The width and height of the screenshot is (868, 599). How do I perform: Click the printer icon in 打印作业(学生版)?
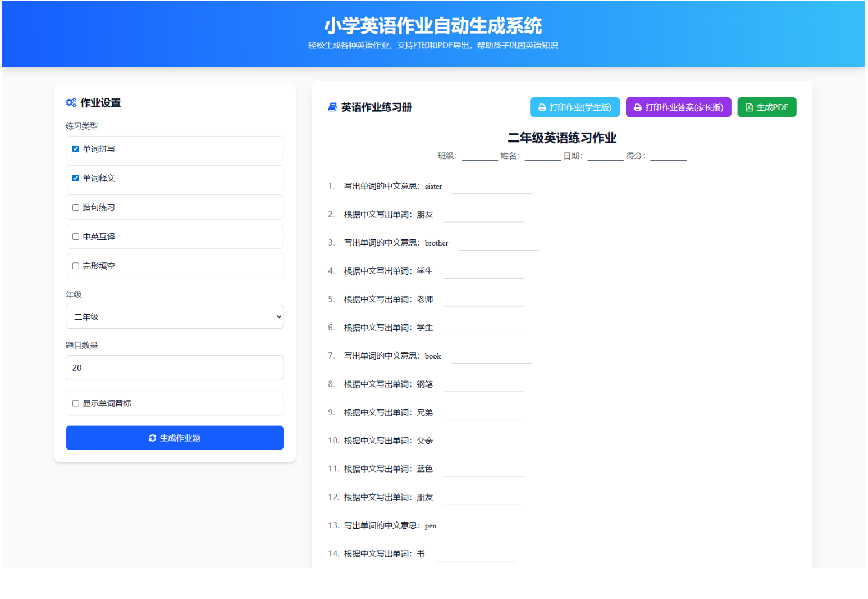coord(542,107)
